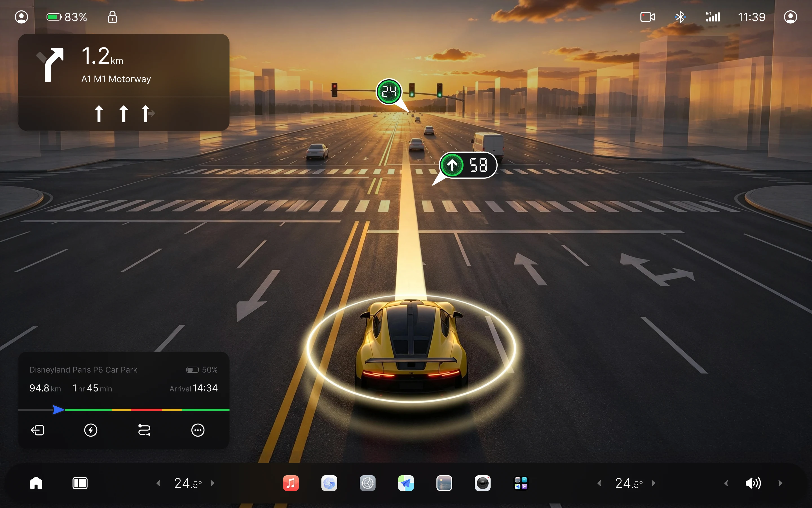Tap the Arrival 14:34 time
812x508 pixels.
click(194, 388)
